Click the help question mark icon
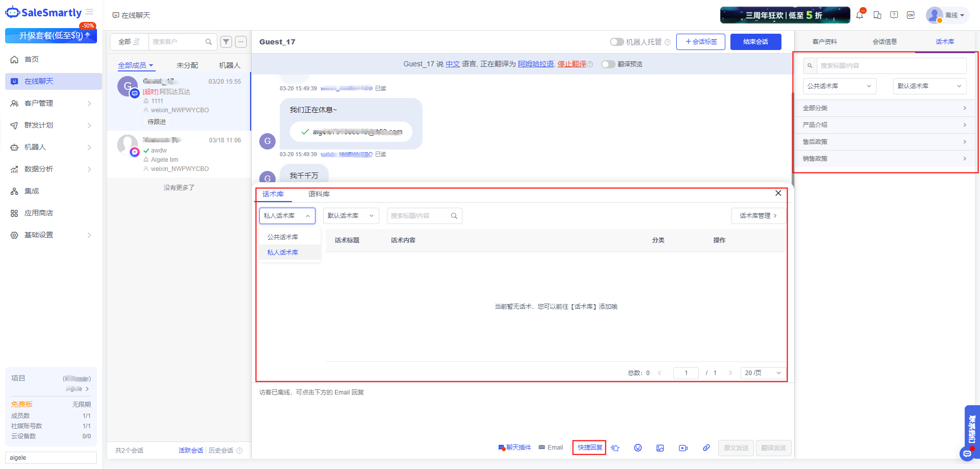 coord(894,15)
